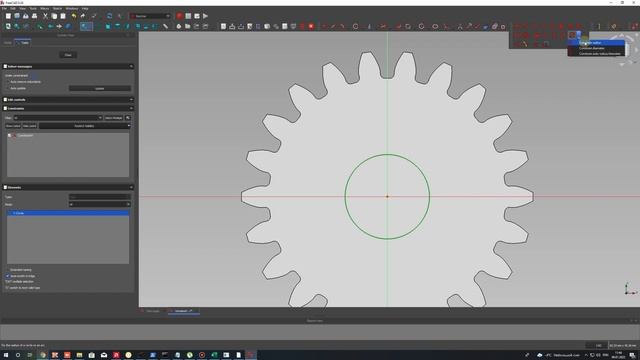The width and height of the screenshot is (640, 360).
Task: Open the Sketch menu
Action: (57, 8)
